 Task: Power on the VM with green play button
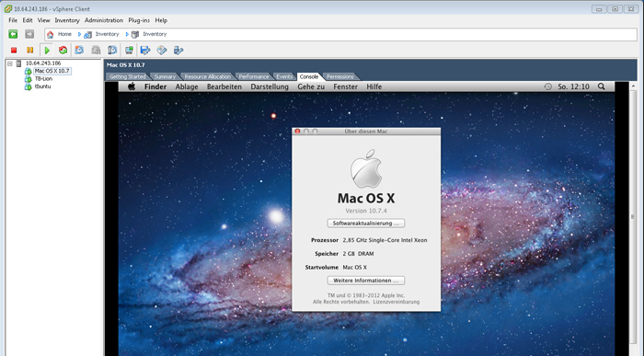point(47,50)
